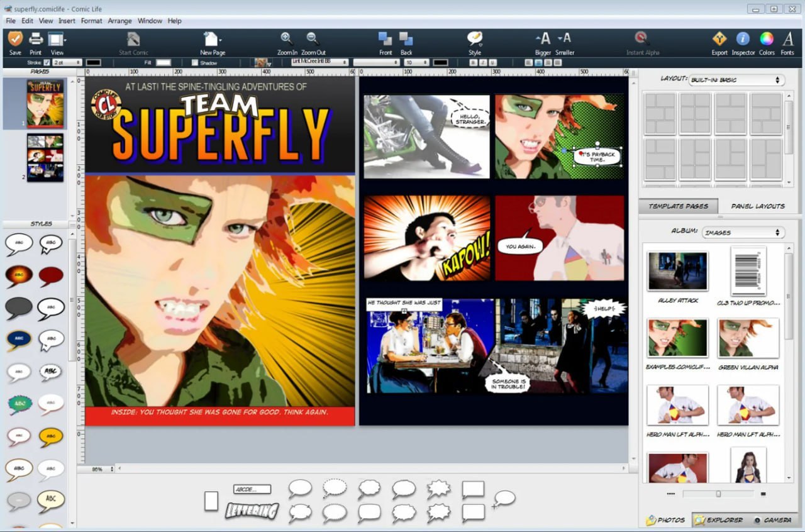Click the Fill color swatch
Image resolution: width=805 pixels, height=532 pixels.
click(164, 62)
